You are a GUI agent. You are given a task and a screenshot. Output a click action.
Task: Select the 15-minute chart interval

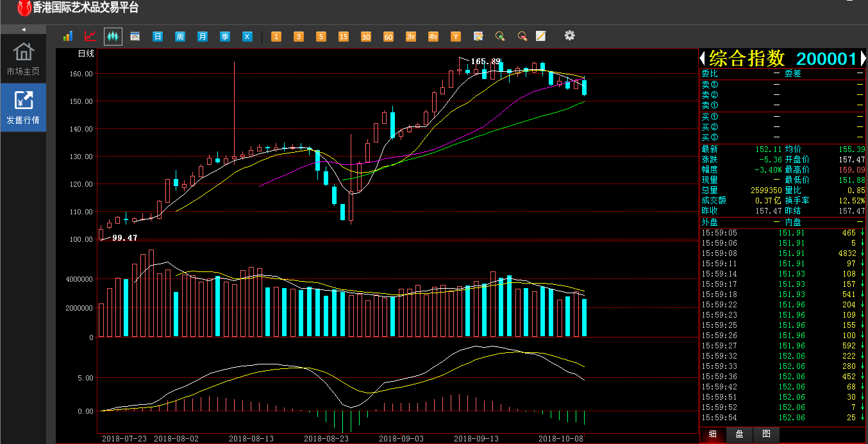[344, 37]
